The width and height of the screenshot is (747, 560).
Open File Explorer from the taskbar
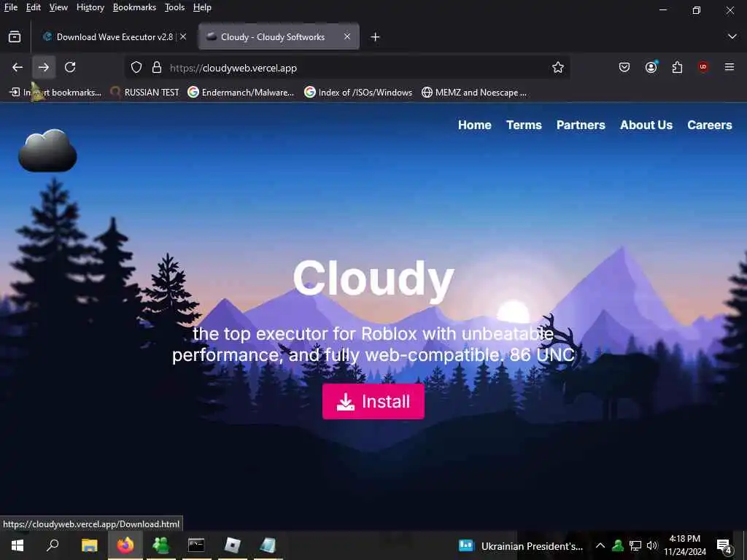click(89, 545)
